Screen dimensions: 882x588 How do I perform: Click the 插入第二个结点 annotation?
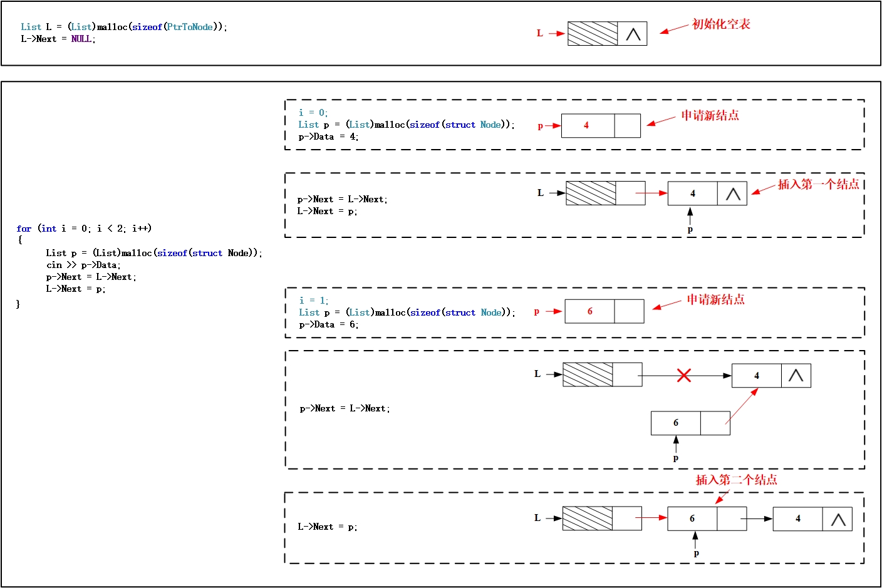click(x=737, y=480)
